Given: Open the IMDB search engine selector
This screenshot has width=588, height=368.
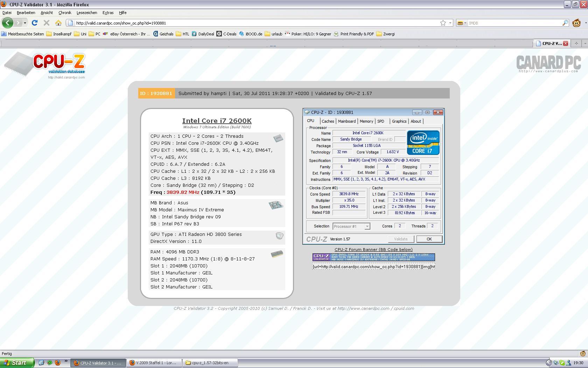Looking at the screenshot, I should [x=462, y=23].
